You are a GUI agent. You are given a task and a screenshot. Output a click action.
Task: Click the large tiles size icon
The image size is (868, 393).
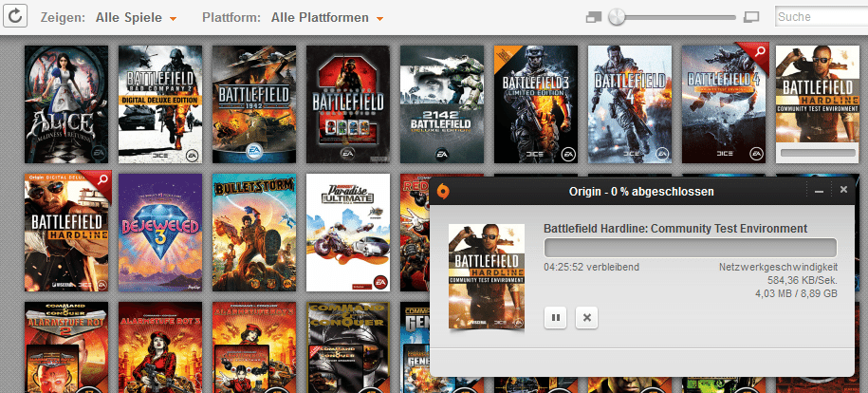(751, 17)
